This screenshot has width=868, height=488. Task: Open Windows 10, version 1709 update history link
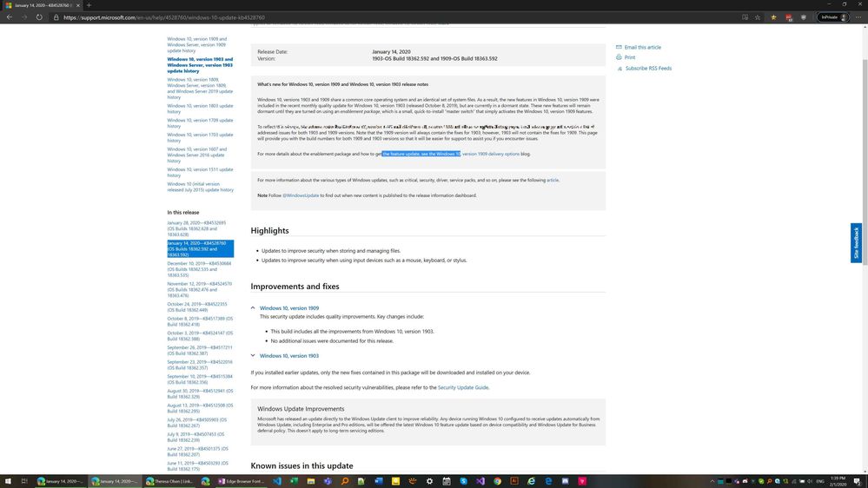coord(200,122)
